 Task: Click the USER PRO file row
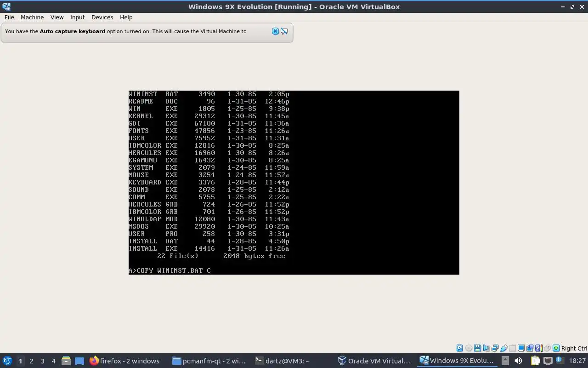click(x=209, y=234)
